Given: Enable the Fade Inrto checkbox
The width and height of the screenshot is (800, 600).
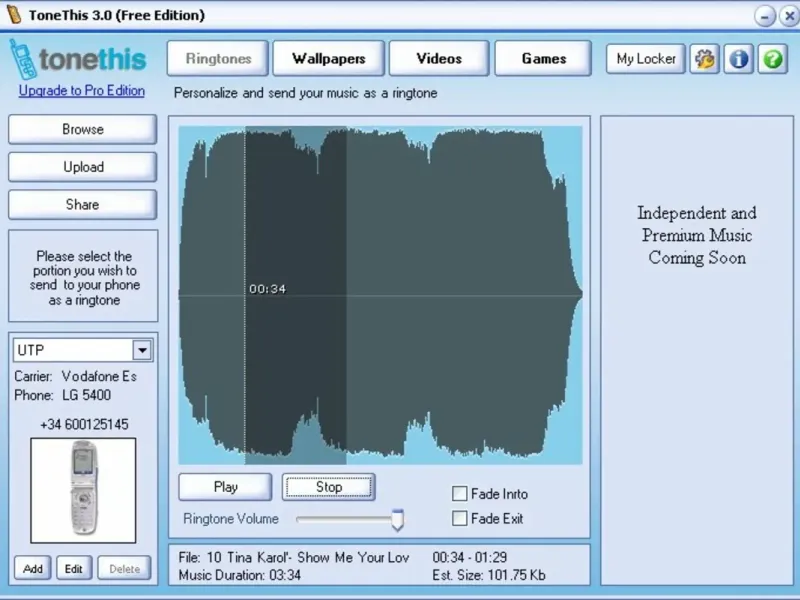Looking at the screenshot, I should (x=460, y=493).
